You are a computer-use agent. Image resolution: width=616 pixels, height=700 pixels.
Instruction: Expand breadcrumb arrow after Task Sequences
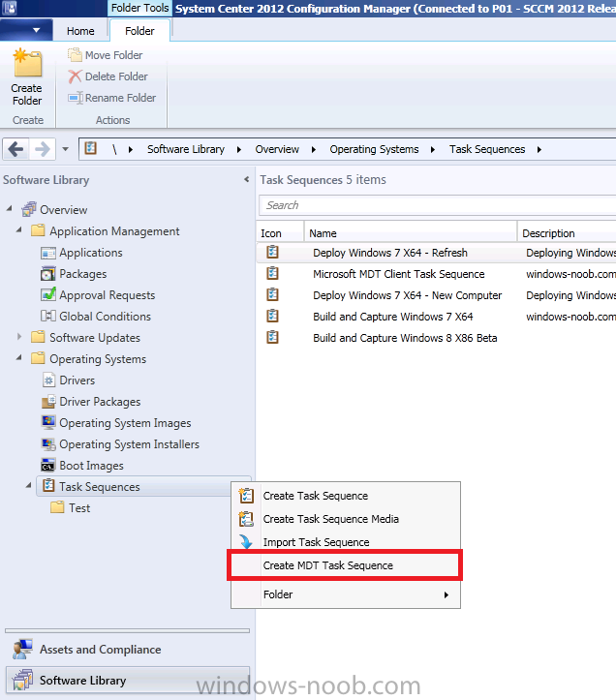[x=539, y=149]
